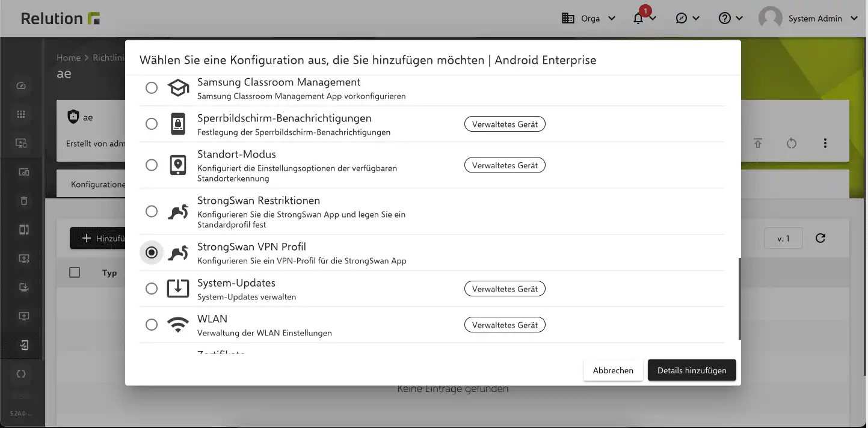The height and width of the screenshot is (428, 868).
Task: Click the StrongSwan Restriktionen swan icon
Action: pos(178,211)
